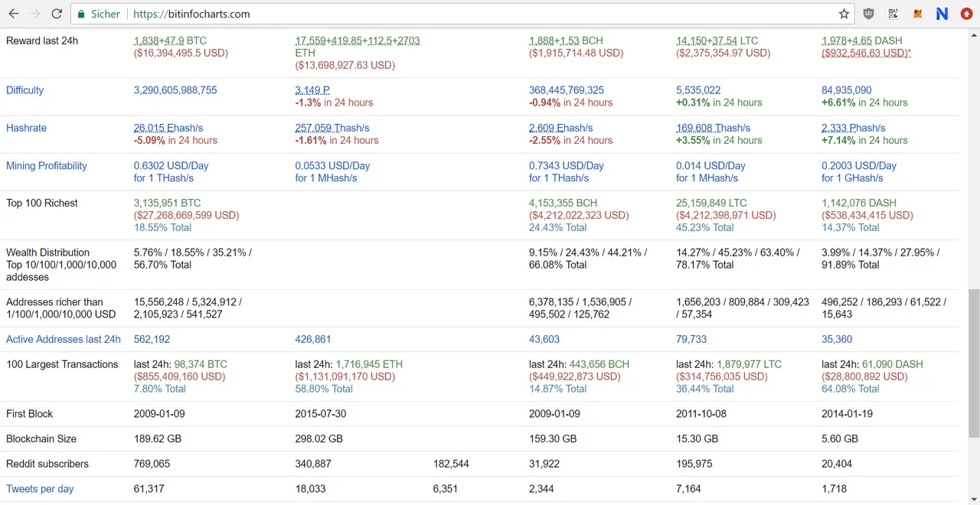980x505 pixels.
Task: Click Bitcoin profitability 0.6302 USD/Day link
Action: [x=171, y=165]
